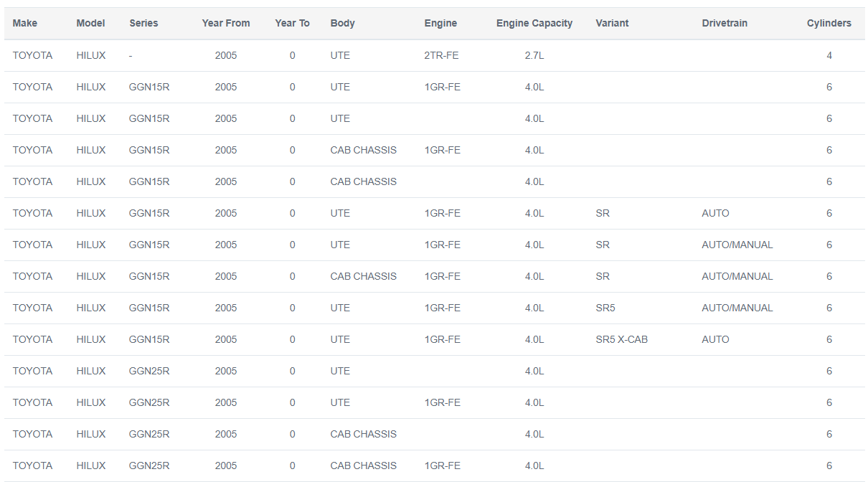868x482 pixels.
Task: Click the Engine Capacity column header
Action: [534, 23]
